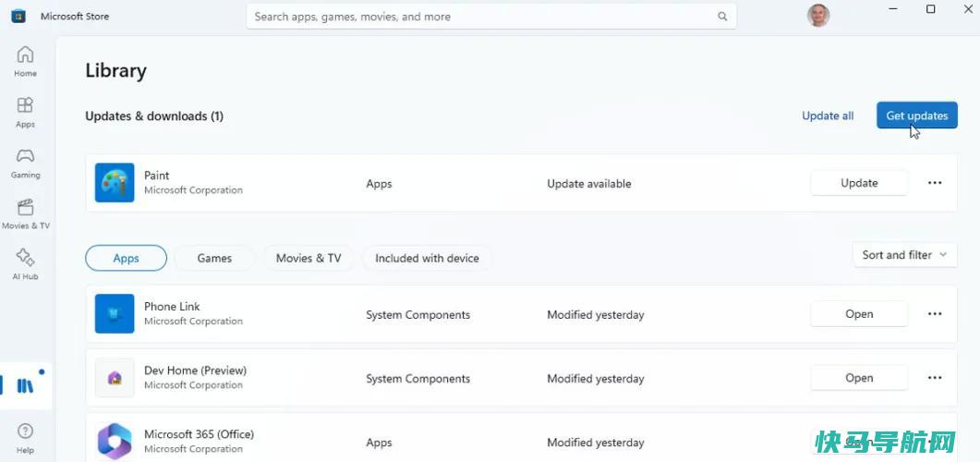The width and height of the screenshot is (980, 462).
Task: Open more options for Dev Home (Preview)
Action: 935,378
